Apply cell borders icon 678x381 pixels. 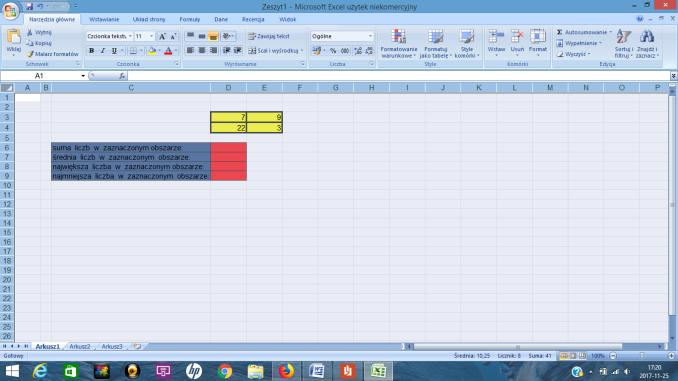133,51
